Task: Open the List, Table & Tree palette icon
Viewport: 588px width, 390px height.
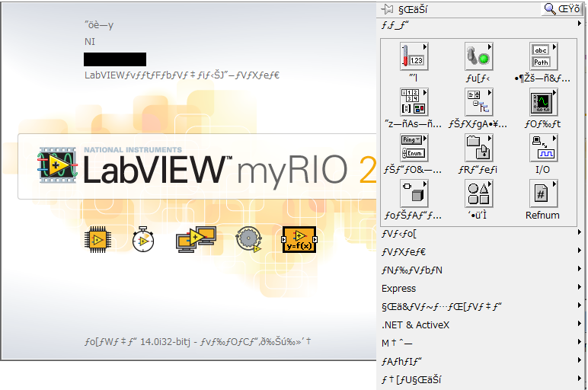Action: [x=479, y=102]
